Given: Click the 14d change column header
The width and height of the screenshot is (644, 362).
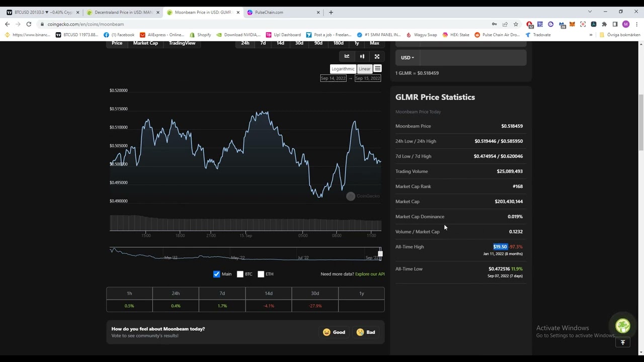Looking at the screenshot, I should 269,293.
